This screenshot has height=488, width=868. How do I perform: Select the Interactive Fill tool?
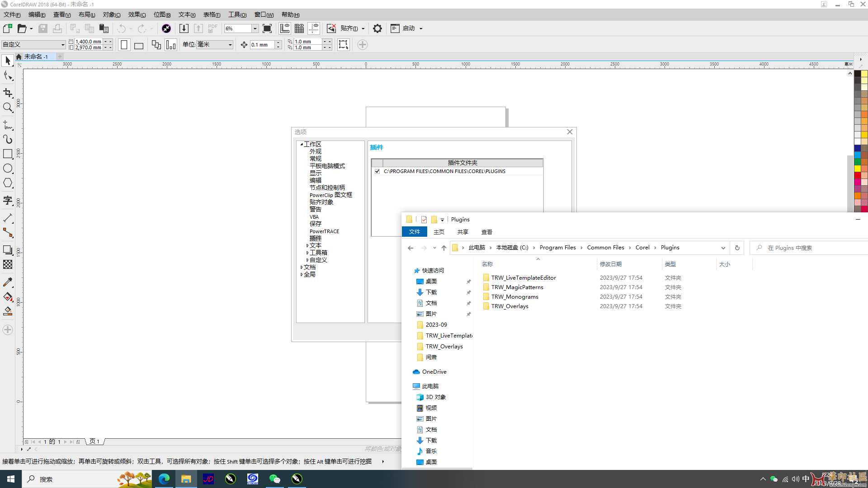click(x=8, y=297)
